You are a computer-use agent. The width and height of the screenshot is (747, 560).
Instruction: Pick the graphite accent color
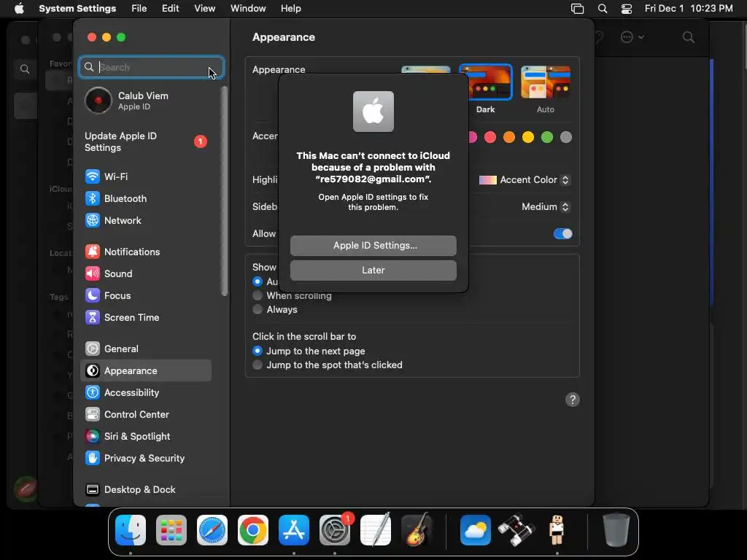(x=566, y=138)
